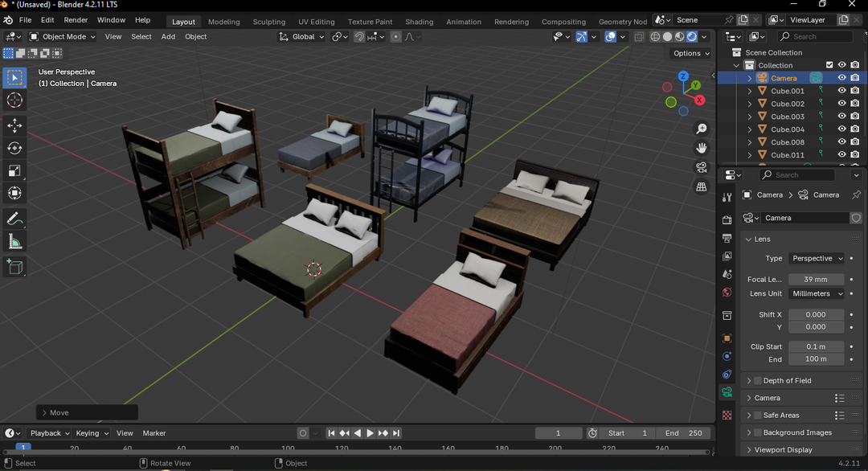
Task: Open the Playback dropdown
Action: tap(49, 433)
